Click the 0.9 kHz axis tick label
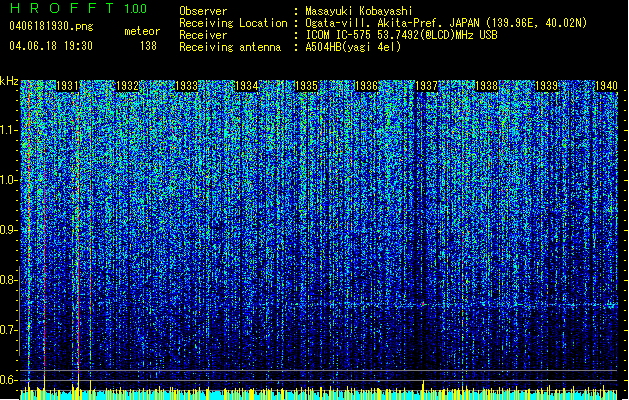The width and height of the screenshot is (629, 400). [x=8, y=230]
